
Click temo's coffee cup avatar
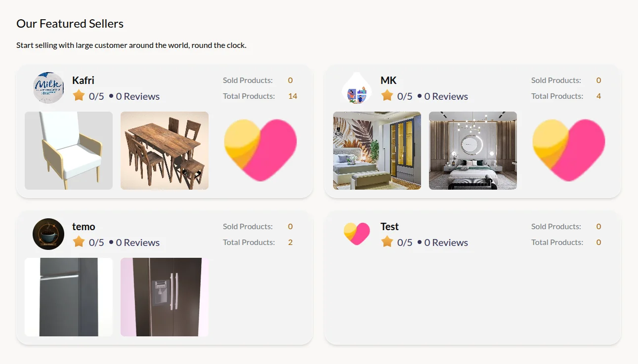click(x=48, y=234)
